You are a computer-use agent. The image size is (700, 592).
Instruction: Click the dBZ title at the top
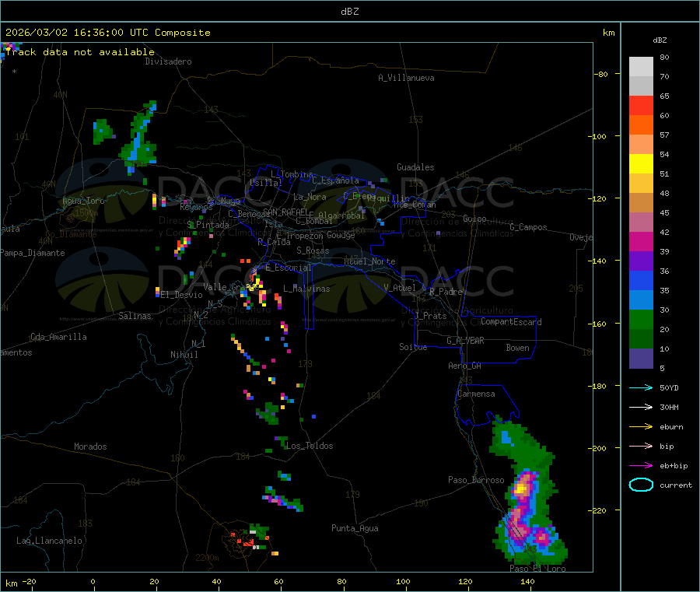coord(349,12)
